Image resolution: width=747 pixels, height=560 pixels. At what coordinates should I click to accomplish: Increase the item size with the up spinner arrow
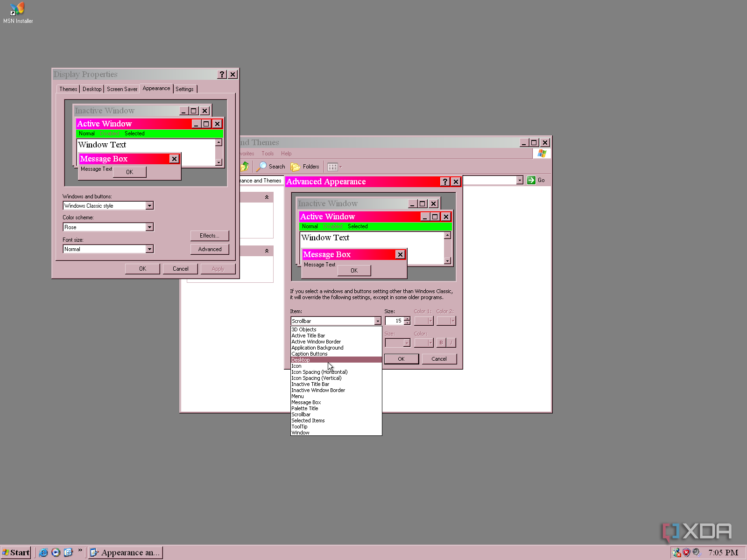(x=407, y=319)
